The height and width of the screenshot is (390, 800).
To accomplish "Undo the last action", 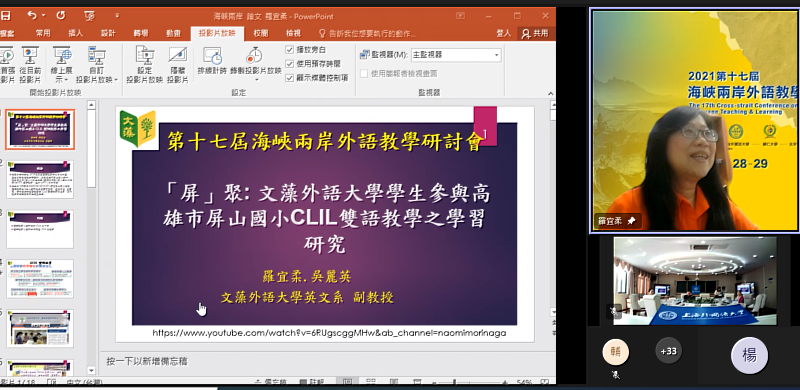I will pyautogui.click(x=32, y=16).
